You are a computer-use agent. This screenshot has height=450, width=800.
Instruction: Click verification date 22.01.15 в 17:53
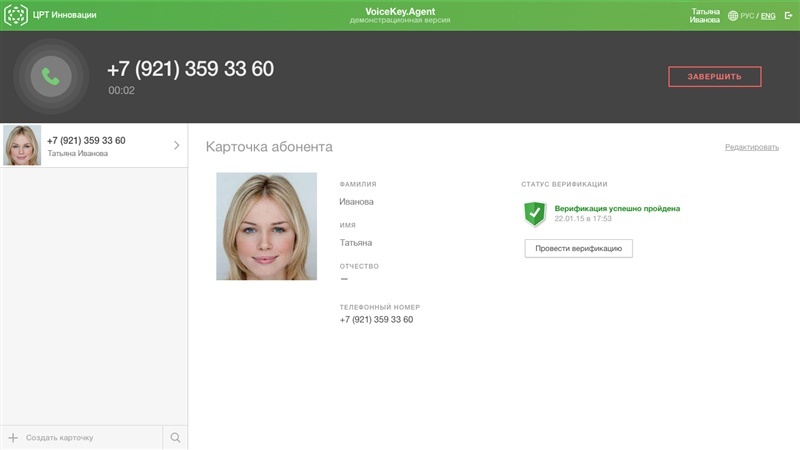[583, 218]
